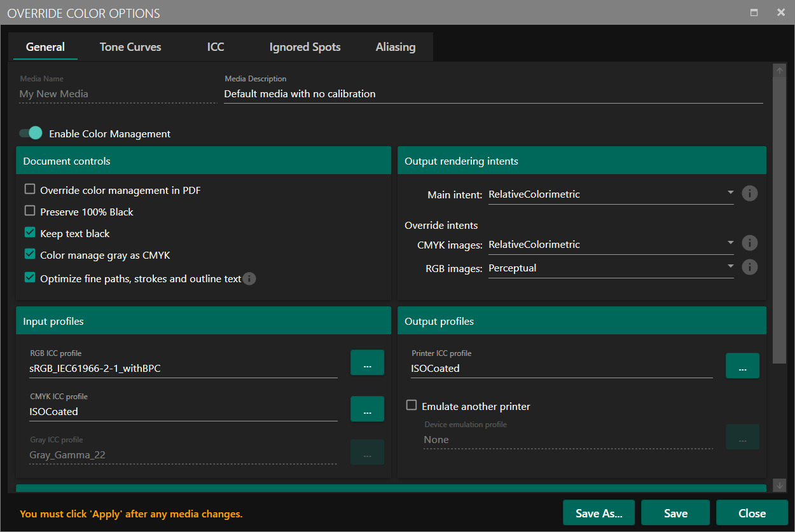Open the Main intent dropdown
The height and width of the screenshot is (532, 795).
(611, 194)
